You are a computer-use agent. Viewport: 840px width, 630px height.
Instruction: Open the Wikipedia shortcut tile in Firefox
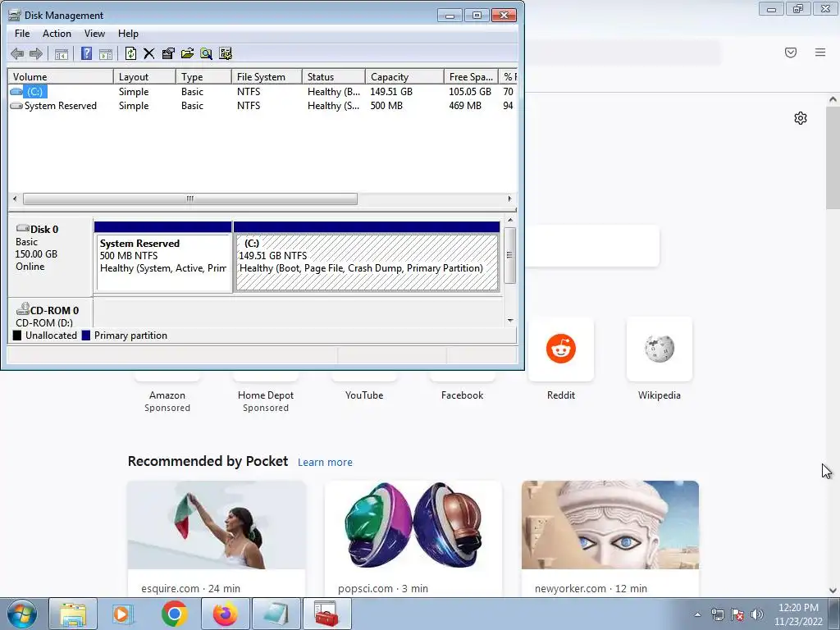point(659,349)
